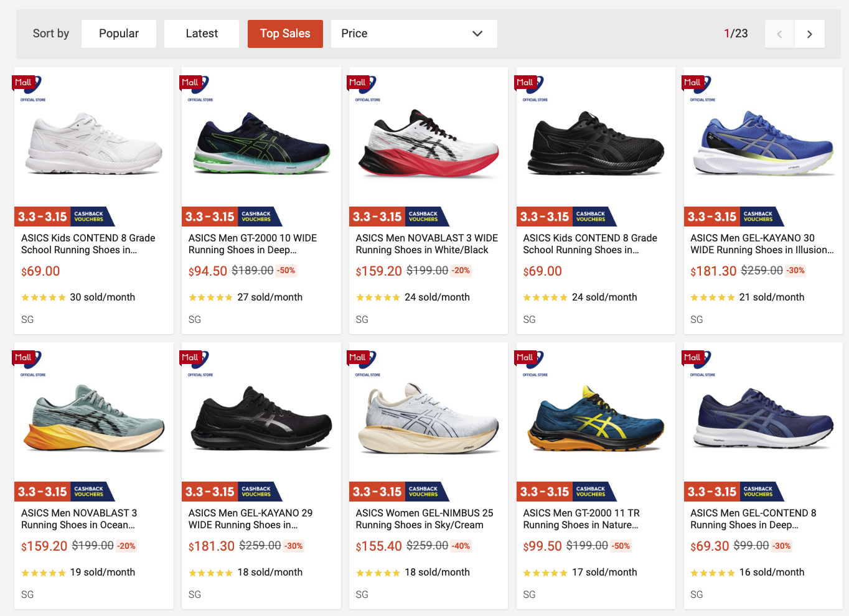Click the previous page arrow
Image resolution: width=849 pixels, height=616 pixels.
pos(779,34)
